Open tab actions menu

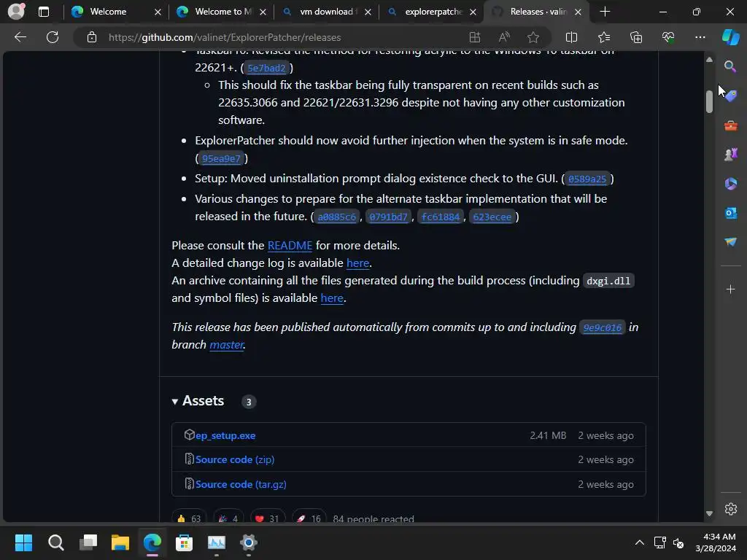[43, 12]
